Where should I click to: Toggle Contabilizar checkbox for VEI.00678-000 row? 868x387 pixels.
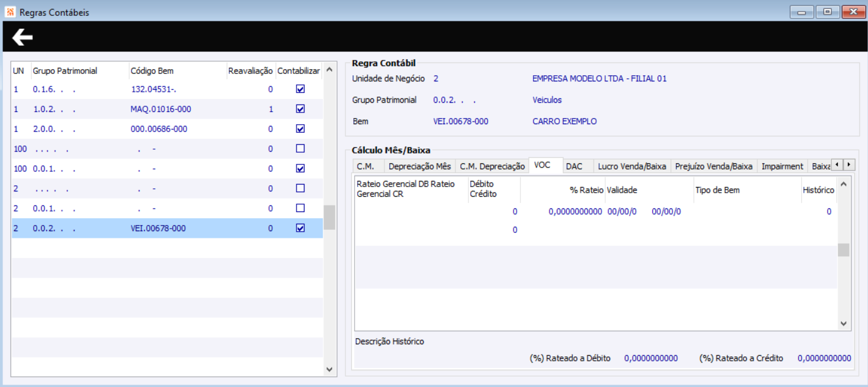tap(300, 228)
